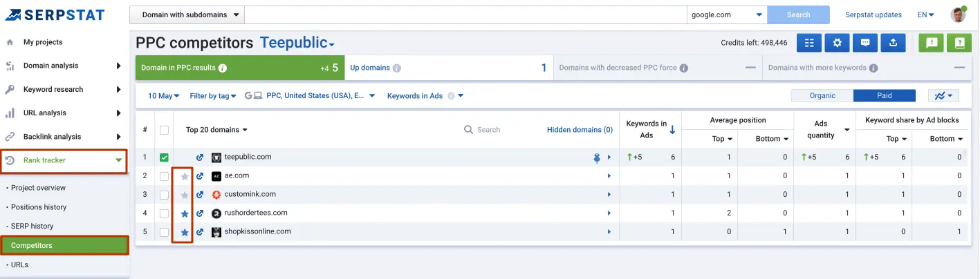Screen dimensions: 980x279
Task: Unstar shopkissonline.com favorite
Action: coord(185,232)
